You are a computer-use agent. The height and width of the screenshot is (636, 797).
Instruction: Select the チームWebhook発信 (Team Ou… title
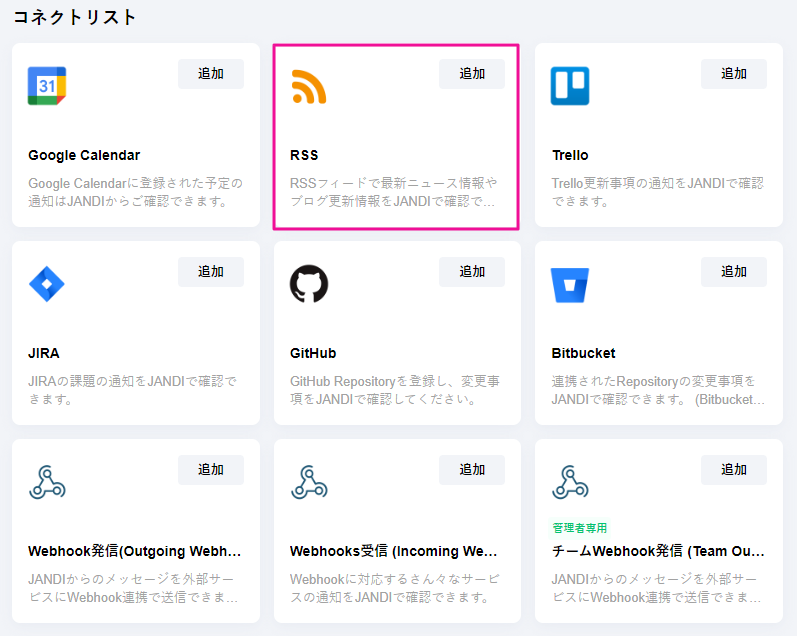(658, 551)
